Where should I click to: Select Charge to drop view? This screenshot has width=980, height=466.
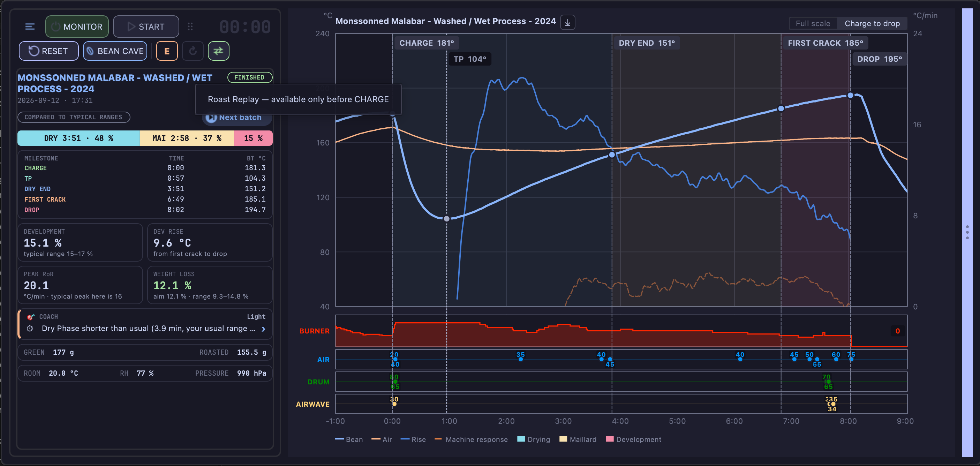[x=872, y=24]
